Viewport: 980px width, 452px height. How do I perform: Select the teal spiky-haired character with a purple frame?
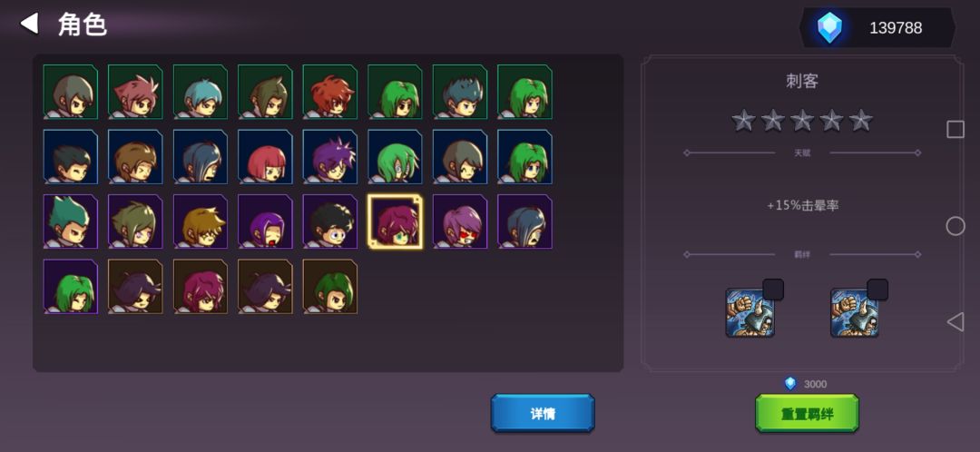coord(70,221)
